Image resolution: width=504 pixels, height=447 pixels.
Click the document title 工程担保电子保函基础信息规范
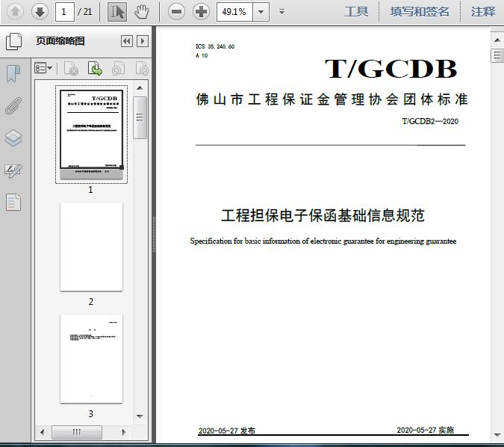click(323, 215)
